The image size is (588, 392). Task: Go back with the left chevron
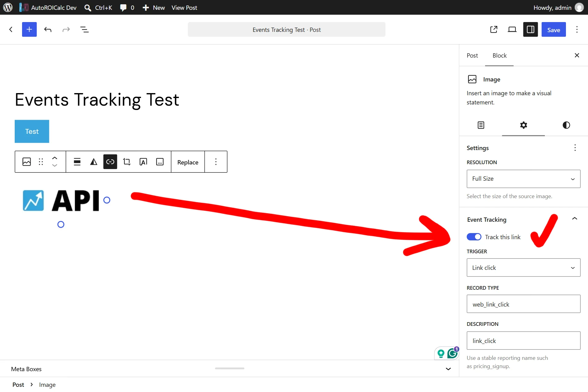coord(11,29)
